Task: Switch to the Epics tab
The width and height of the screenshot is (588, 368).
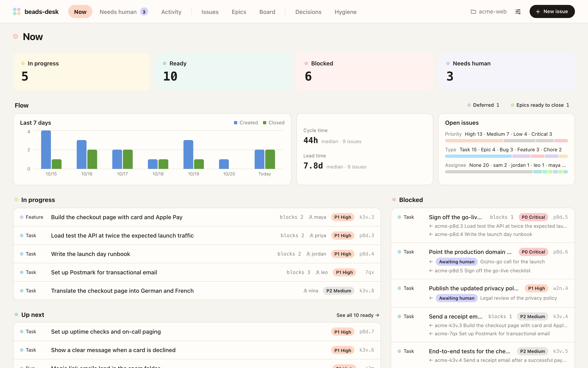Action: click(x=239, y=12)
